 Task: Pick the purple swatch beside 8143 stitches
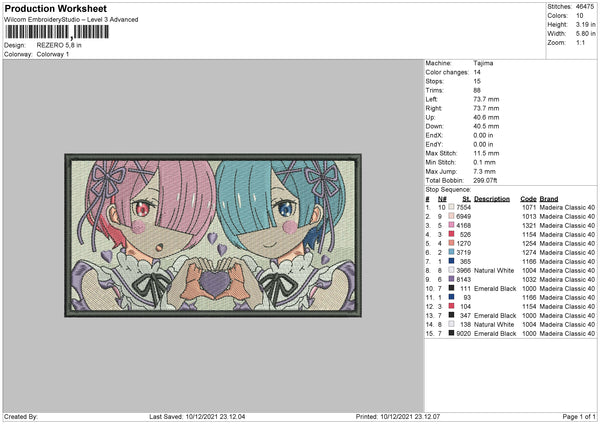pyautogui.click(x=452, y=279)
